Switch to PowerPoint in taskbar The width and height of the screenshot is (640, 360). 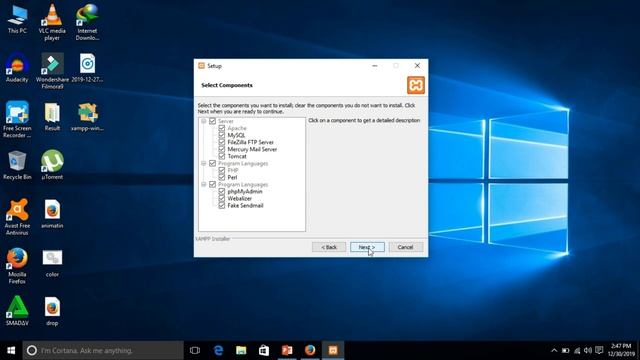click(287, 351)
